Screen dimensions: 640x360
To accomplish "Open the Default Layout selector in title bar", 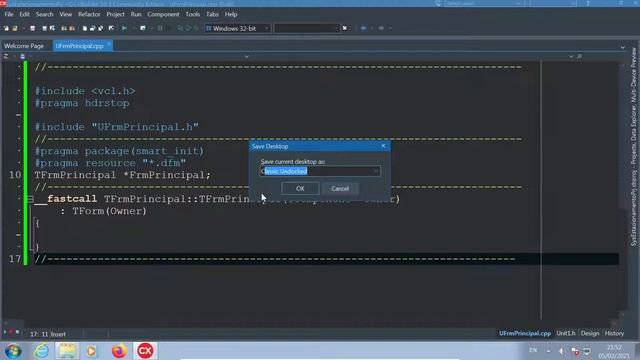I will (x=484, y=3).
